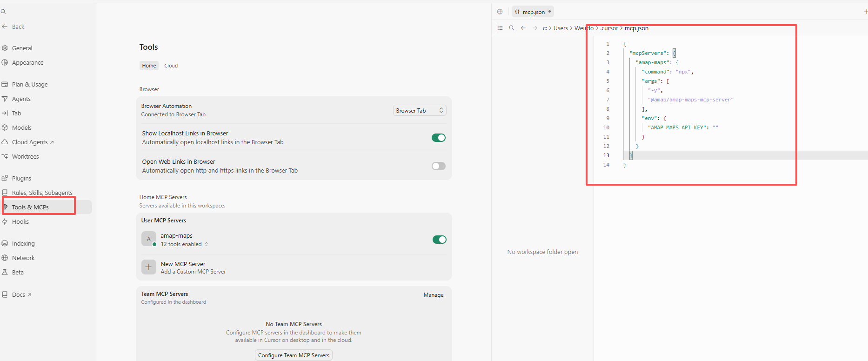The width and height of the screenshot is (868, 361).
Task: Select Agents in the sidebar
Action: click(x=21, y=99)
